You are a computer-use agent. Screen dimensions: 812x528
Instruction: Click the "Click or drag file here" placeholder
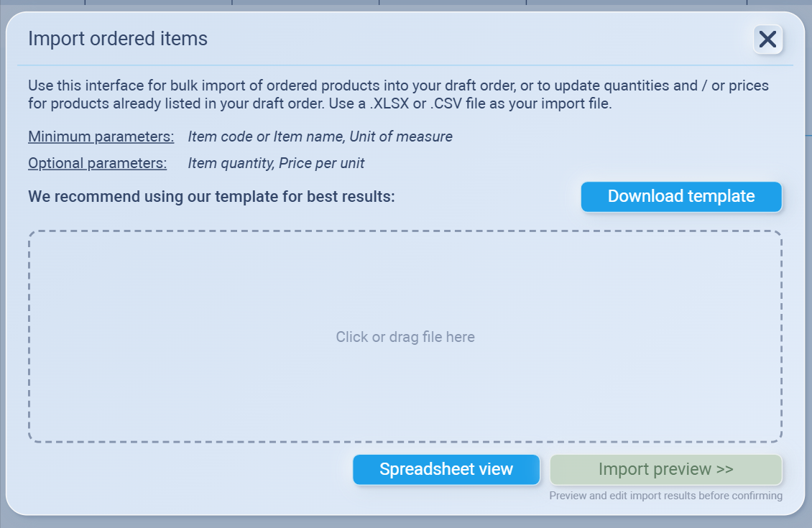coord(405,337)
